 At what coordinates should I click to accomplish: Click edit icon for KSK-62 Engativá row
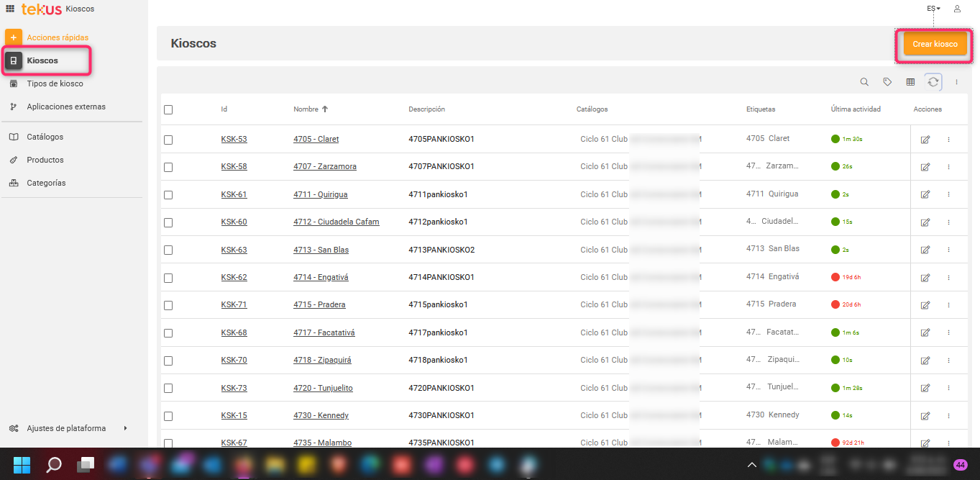click(925, 278)
